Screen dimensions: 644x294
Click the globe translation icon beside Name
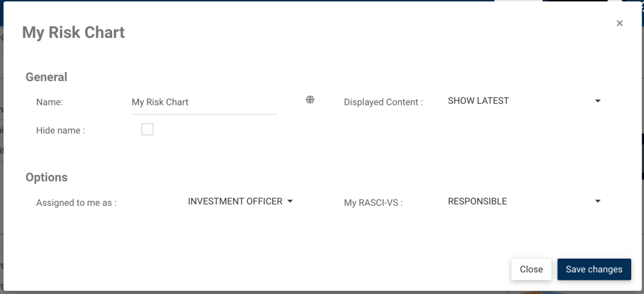[x=310, y=100]
